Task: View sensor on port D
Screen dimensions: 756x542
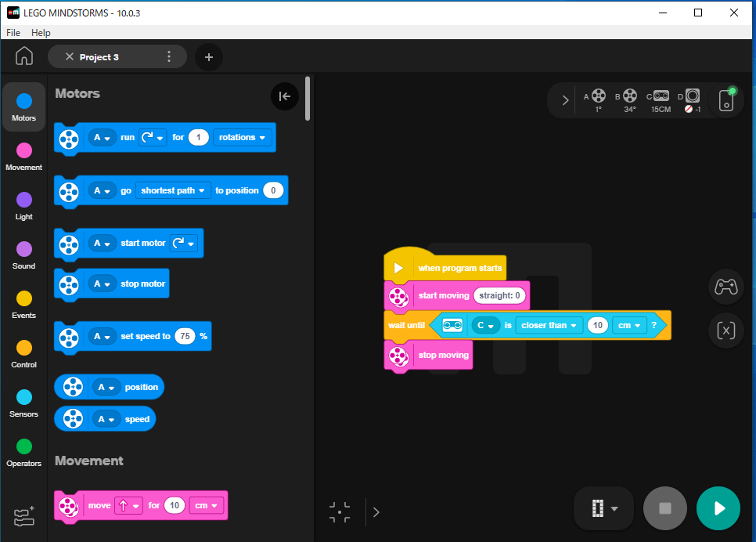Action: [x=690, y=100]
